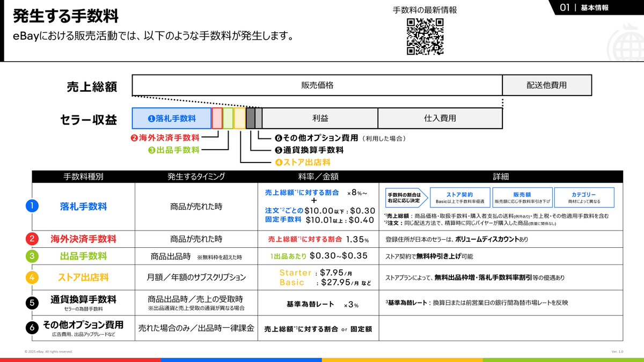Image resolution: width=644 pixels, height=362 pixels.
Task: Click the © 2025 eBay copyright notice
Action: click(48, 351)
